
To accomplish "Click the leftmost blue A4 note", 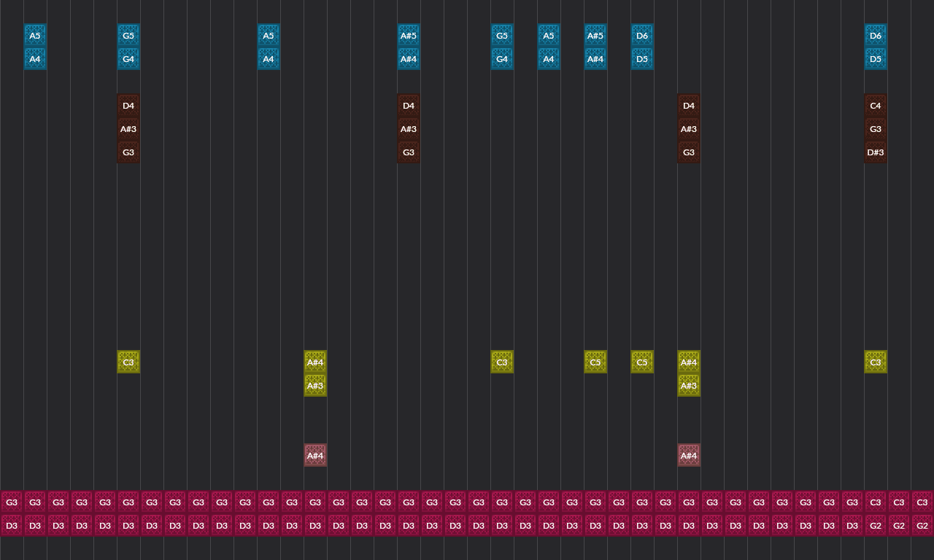I will click(x=35, y=59).
